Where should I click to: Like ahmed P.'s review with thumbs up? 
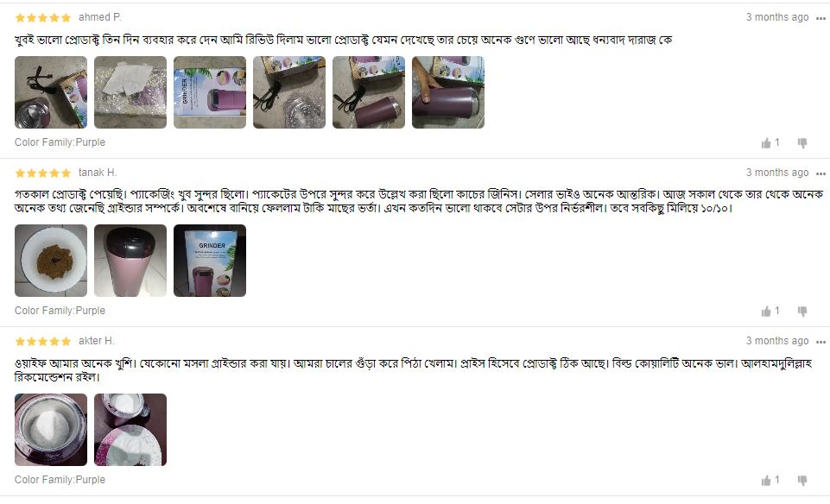(x=766, y=142)
